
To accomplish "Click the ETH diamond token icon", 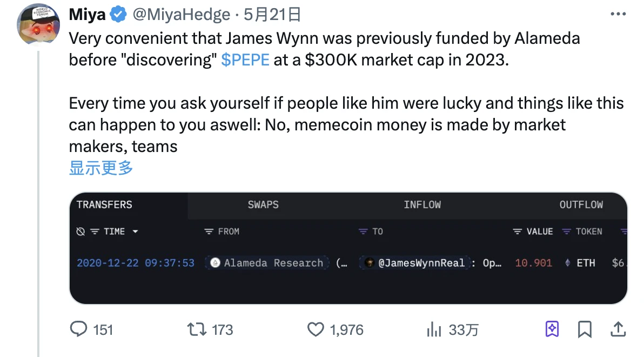I will 568,263.
